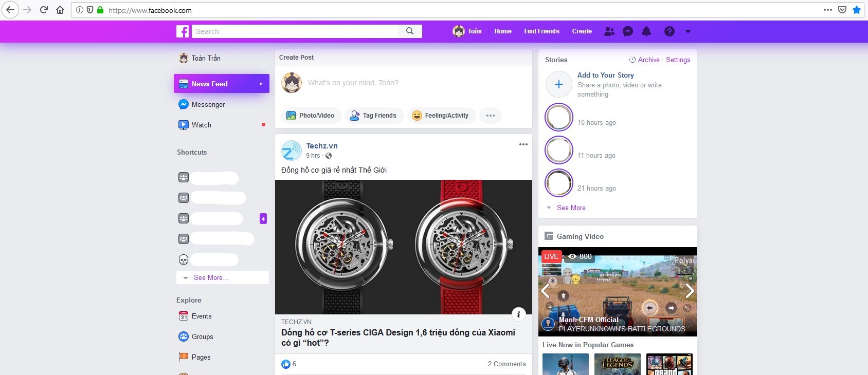Click the tracking protection shield icon
Screen dimensions: 868x375
click(x=90, y=10)
